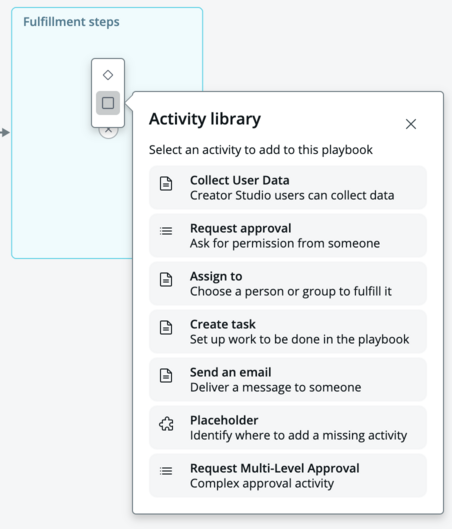Viewport: 452px width, 529px height.
Task: Choose the Collect User Data activity
Action: (x=288, y=188)
